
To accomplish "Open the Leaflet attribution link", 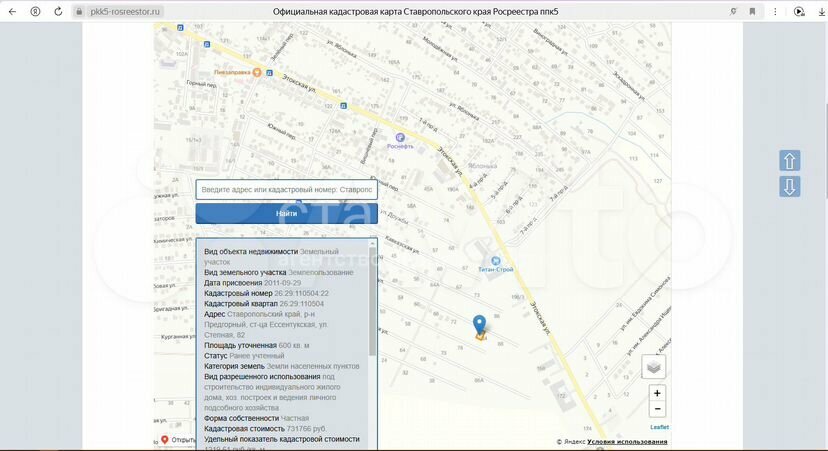I will 659,427.
